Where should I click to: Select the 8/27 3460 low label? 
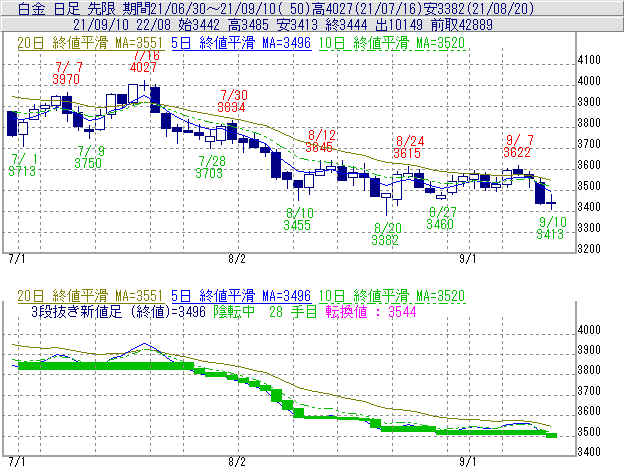click(440, 218)
